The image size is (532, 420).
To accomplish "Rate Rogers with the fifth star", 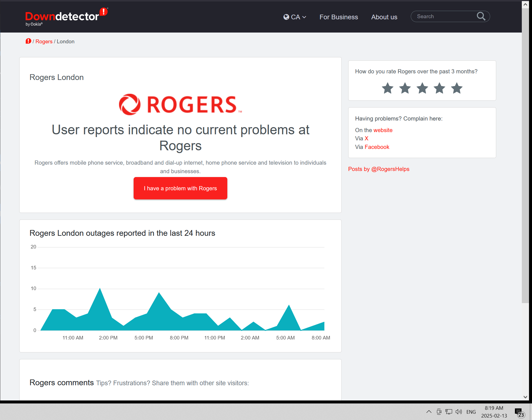I will (x=457, y=88).
